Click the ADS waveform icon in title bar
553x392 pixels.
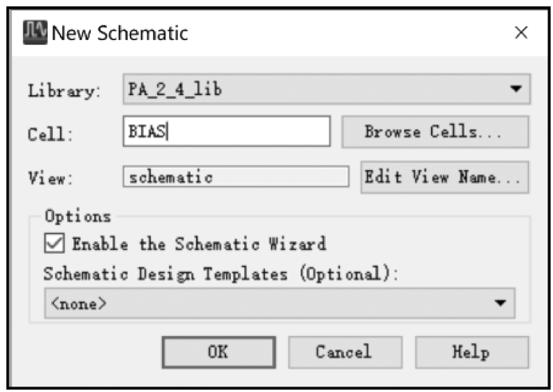tap(35, 33)
